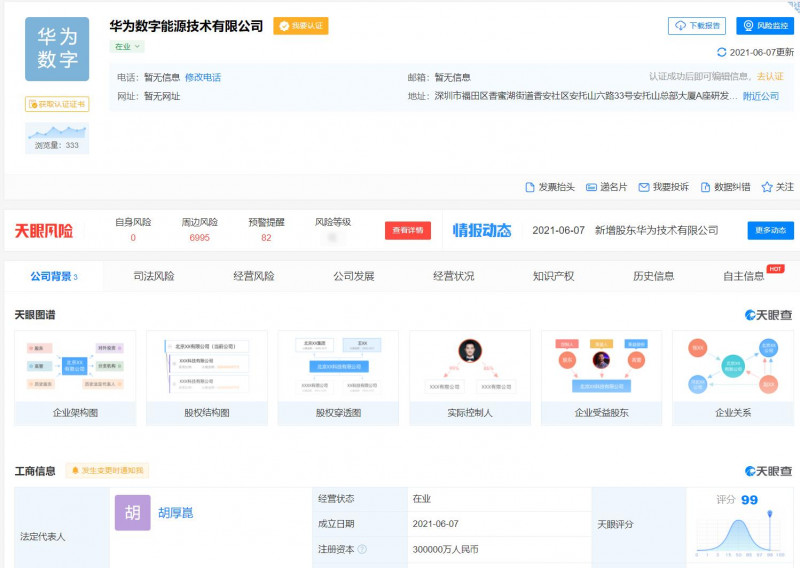Click the 数据纠错 data correction icon

click(x=705, y=187)
